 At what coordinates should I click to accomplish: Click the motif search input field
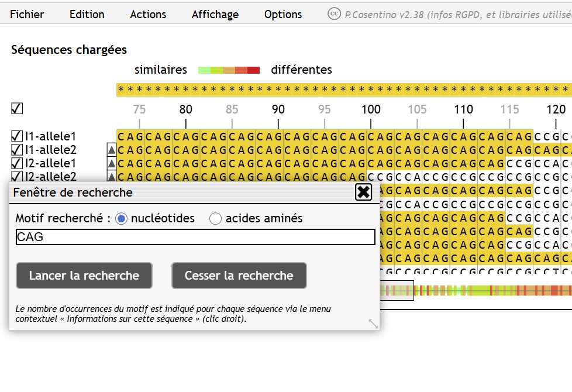coord(195,237)
